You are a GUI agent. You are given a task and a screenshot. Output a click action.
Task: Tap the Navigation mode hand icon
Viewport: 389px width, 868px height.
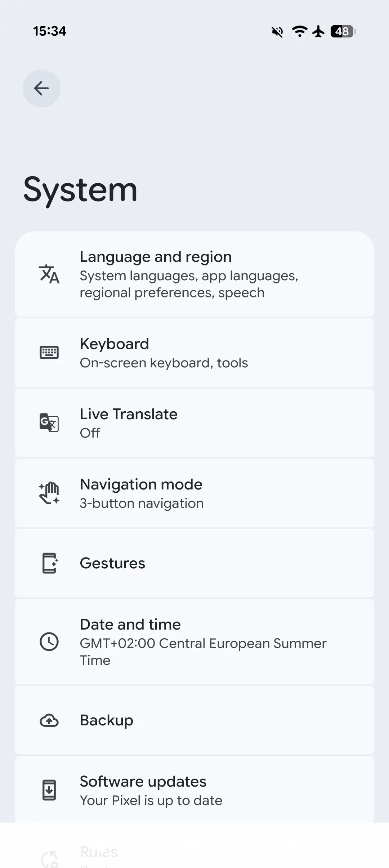[x=49, y=493]
